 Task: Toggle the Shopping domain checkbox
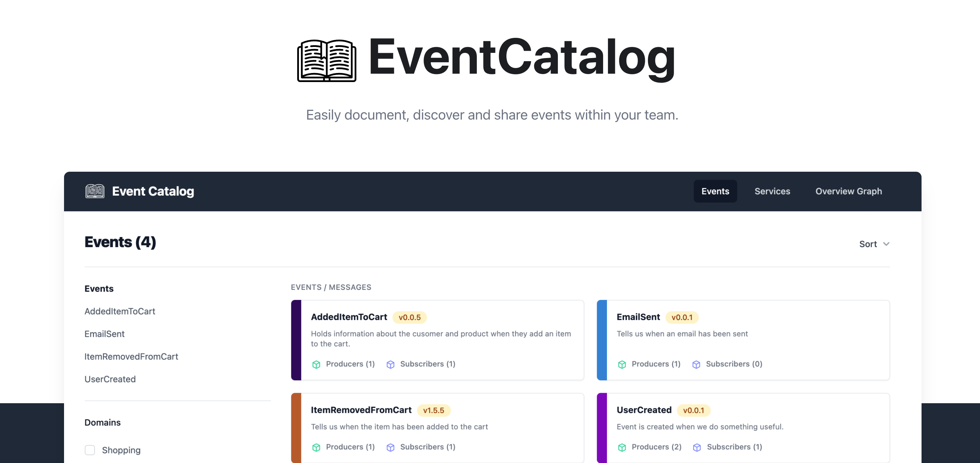tap(90, 450)
